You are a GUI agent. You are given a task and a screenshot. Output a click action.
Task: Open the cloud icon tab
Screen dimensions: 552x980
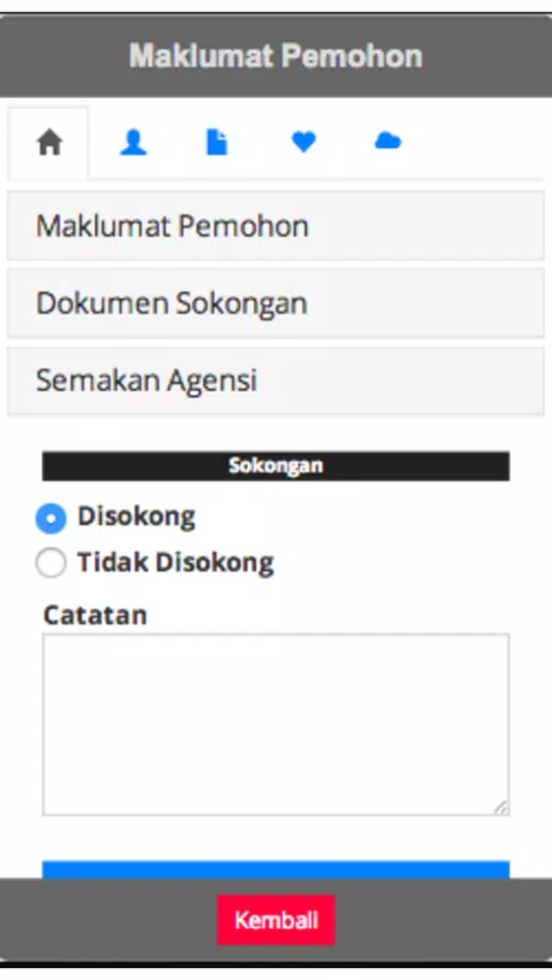pyautogui.click(x=387, y=142)
